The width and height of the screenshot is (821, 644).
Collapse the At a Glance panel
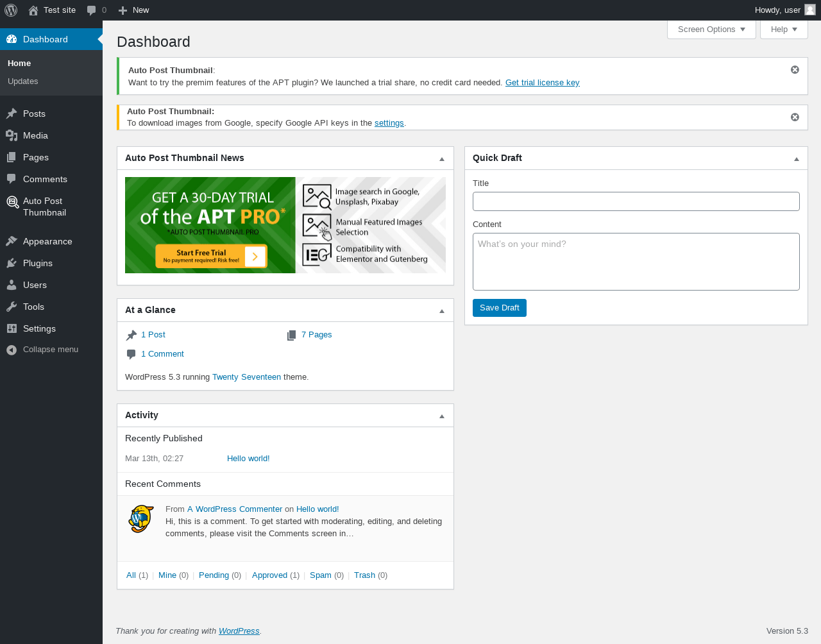[442, 310]
